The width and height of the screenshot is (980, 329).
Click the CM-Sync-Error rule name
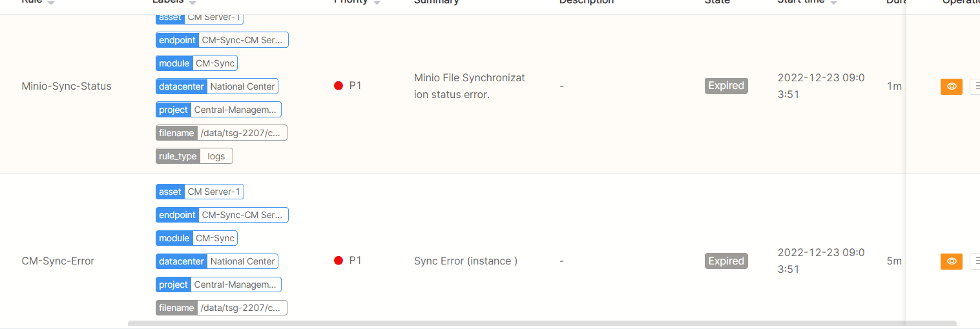coord(58,261)
